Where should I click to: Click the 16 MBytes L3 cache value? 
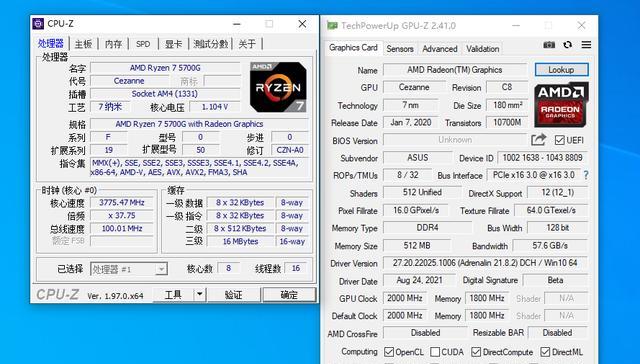point(240,242)
